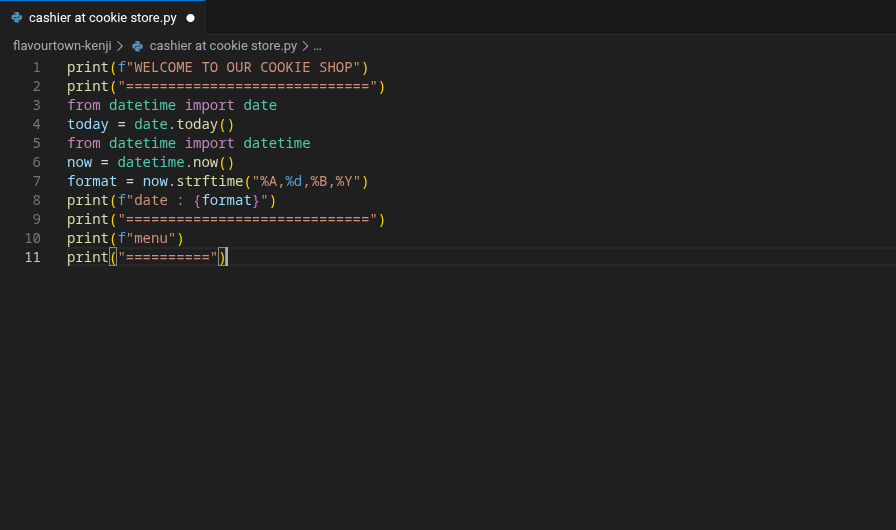Viewport: 896px width, 530px height.
Task: Click line number 11 in the gutter
Action: [34, 257]
